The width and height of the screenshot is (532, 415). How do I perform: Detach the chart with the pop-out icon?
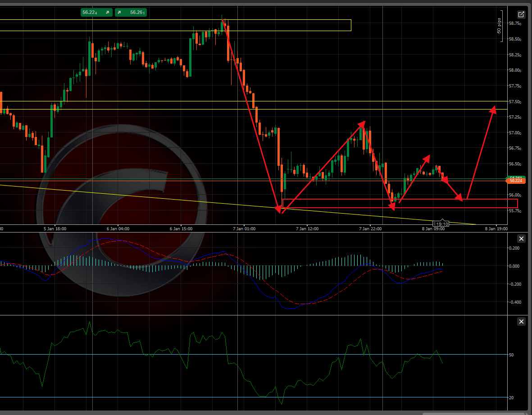click(x=521, y=14)
